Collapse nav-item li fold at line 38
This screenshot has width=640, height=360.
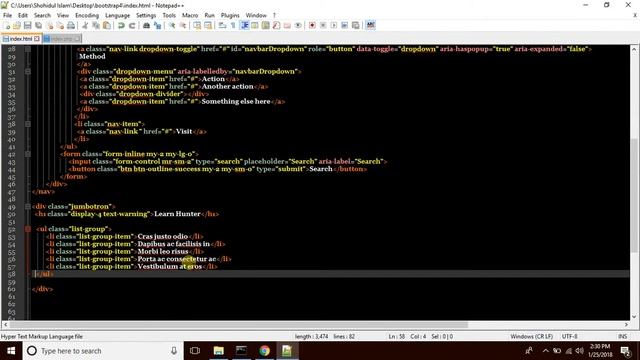coord(28,124)
